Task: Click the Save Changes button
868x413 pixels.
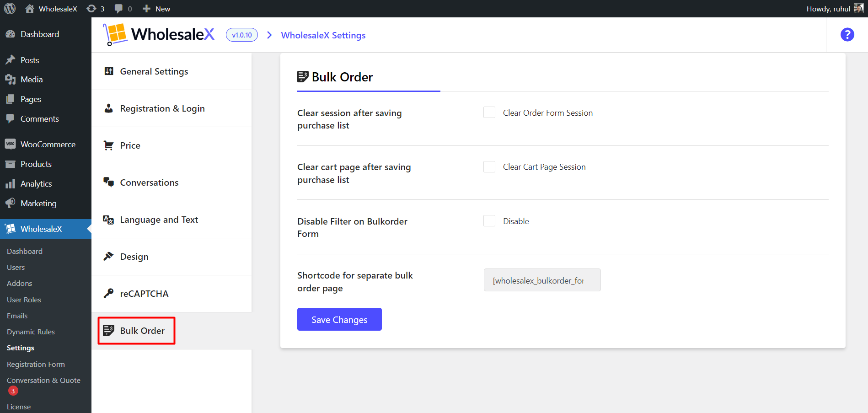Action: coord(339,319)
